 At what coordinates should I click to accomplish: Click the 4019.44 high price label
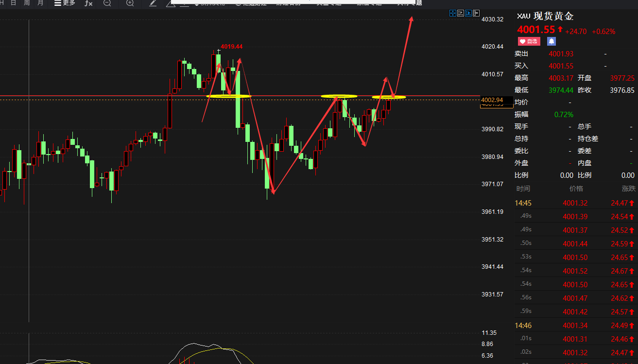tap(232, 47)
